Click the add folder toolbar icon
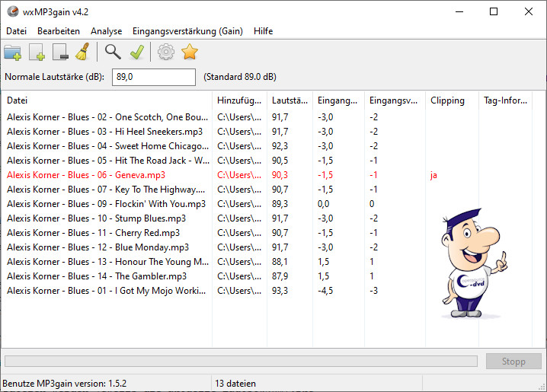Viewport: 547px width, 392px height. coord(13,53)
